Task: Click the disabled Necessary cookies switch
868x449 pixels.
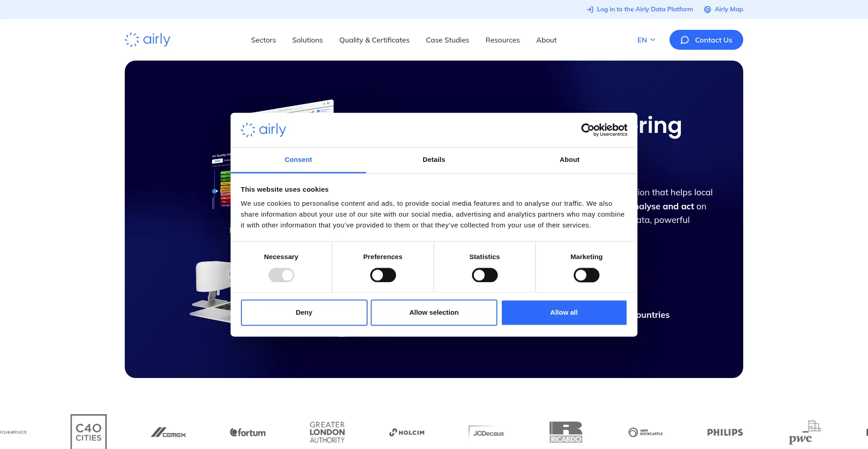Action: pos(281,275)
